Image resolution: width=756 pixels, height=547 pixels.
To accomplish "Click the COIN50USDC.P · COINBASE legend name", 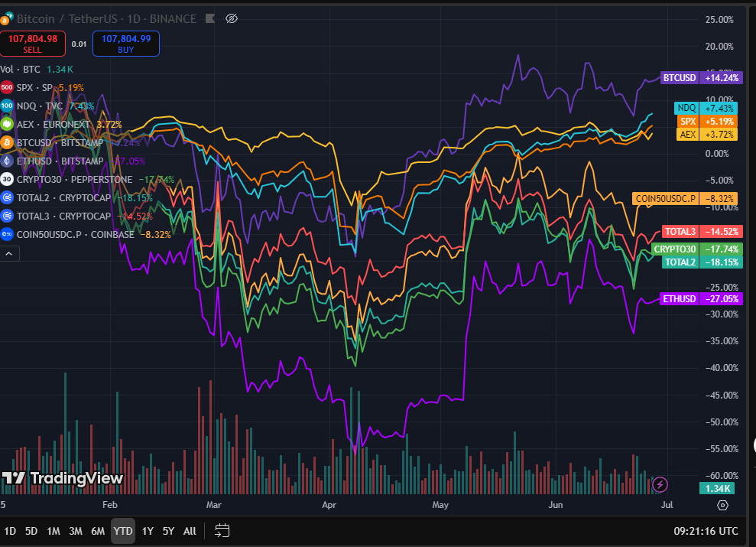I will pos(75,234).
